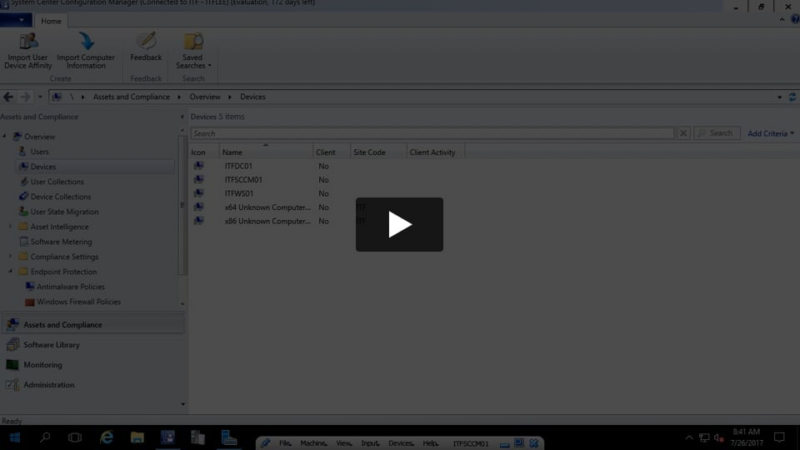Switch to the Home ribbon tab
The image size is (800, 450).
coord(51,21)
